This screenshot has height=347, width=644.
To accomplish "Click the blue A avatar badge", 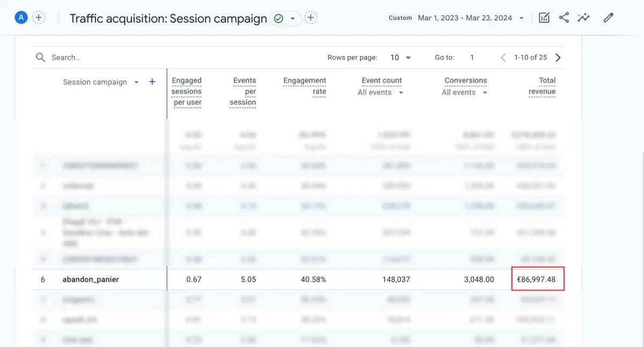I will click(x=21, y=18).
